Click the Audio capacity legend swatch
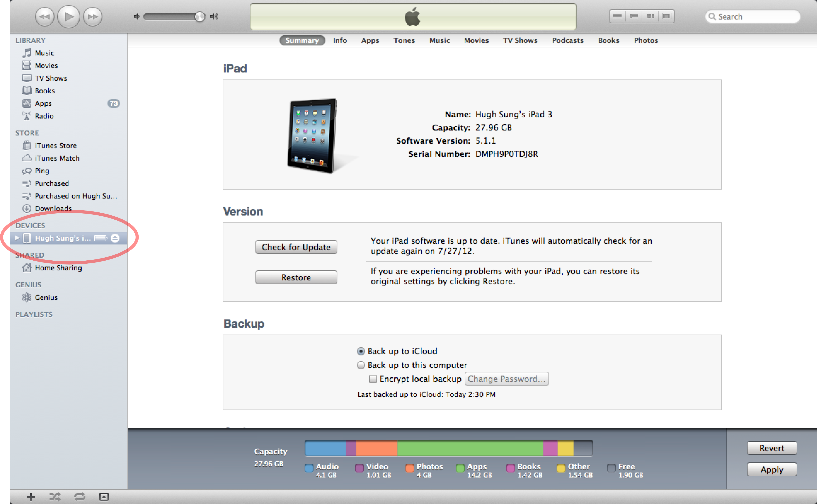This screenshot has height=504, width=817. 309,468
